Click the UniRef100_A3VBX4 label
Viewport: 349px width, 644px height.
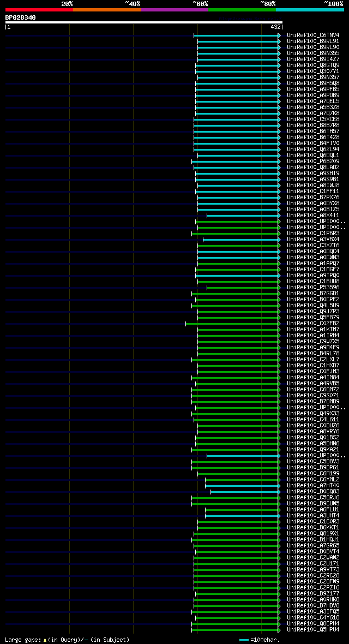tap(313, 240)
